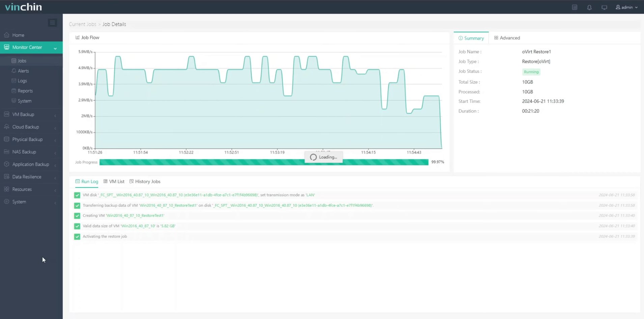Select the VM List tab
Viewport: 644px width, 319px height.
tap(114, 181)
